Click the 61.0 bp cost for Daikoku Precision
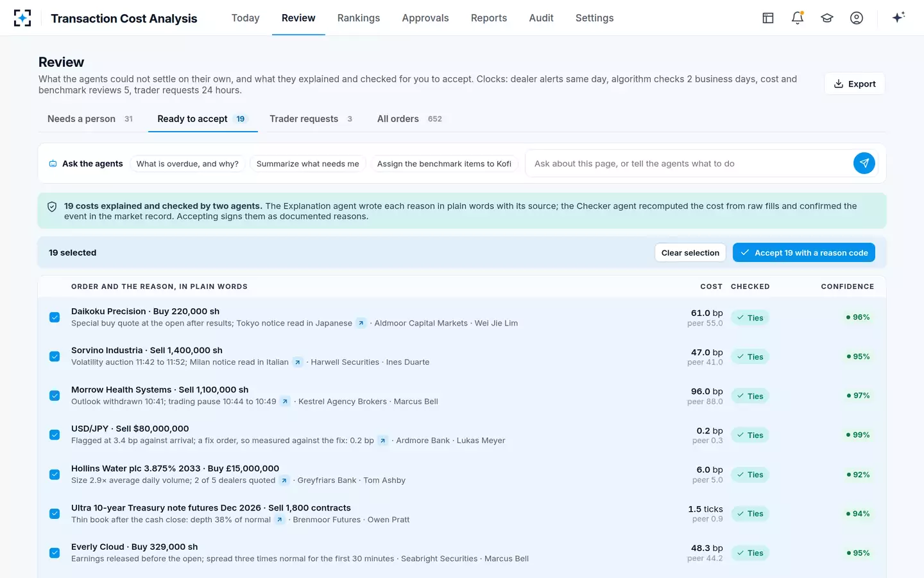 pyautogui.click(x=706, y=313)
